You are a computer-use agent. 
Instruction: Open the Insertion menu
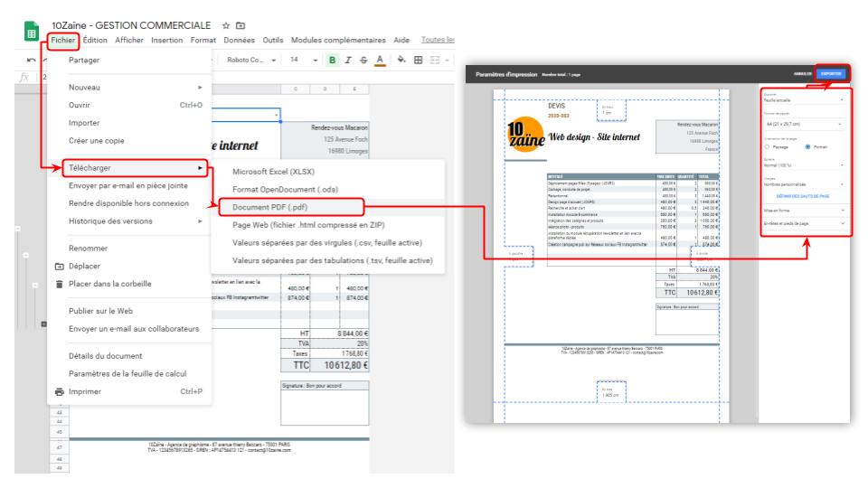point(166,41)
